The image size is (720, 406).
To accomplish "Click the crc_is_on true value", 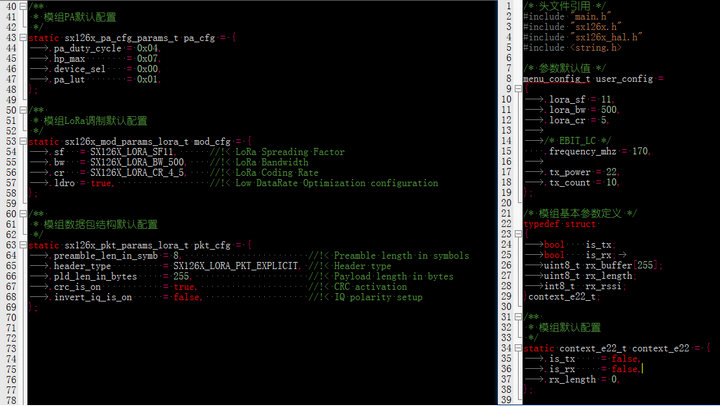I will 185,287.
